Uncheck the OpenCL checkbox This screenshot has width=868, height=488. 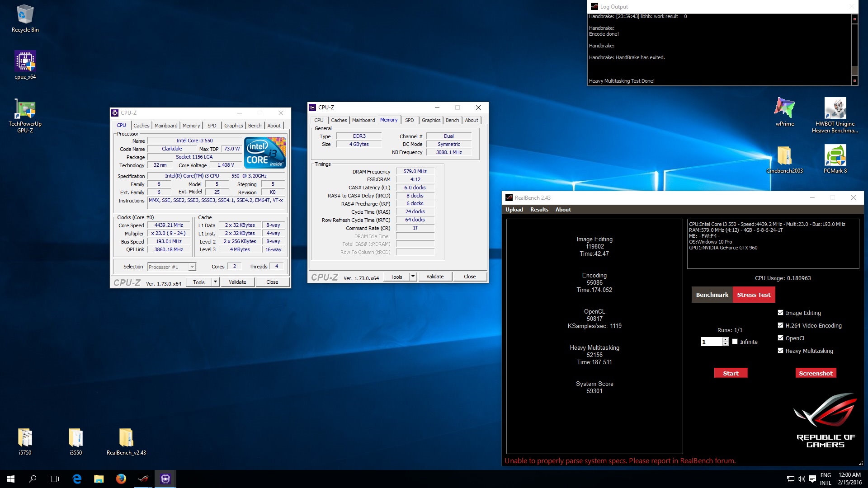click(x=780, y=338)
